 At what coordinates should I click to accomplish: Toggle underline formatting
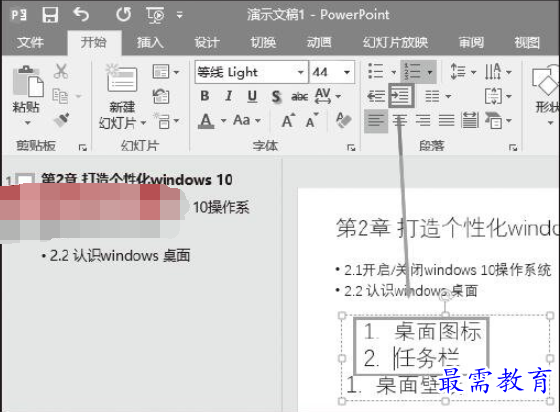pyautogui.click(x=252, y=96)
